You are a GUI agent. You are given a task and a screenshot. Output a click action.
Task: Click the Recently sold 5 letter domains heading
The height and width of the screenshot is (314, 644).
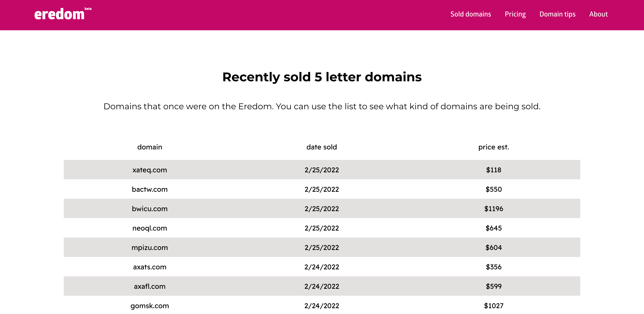pyautogui.click(x=322, y=77)
